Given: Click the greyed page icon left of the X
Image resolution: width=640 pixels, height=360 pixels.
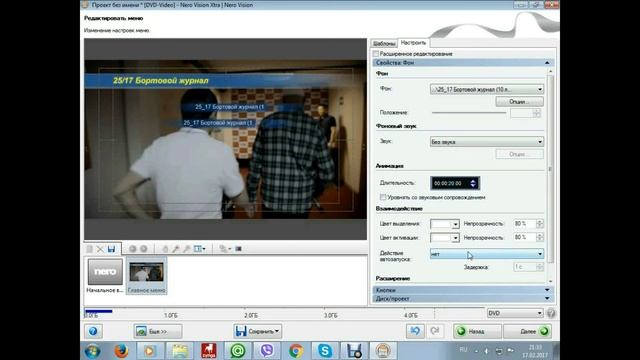Looking at the screenshot, I should click(89, 249).
